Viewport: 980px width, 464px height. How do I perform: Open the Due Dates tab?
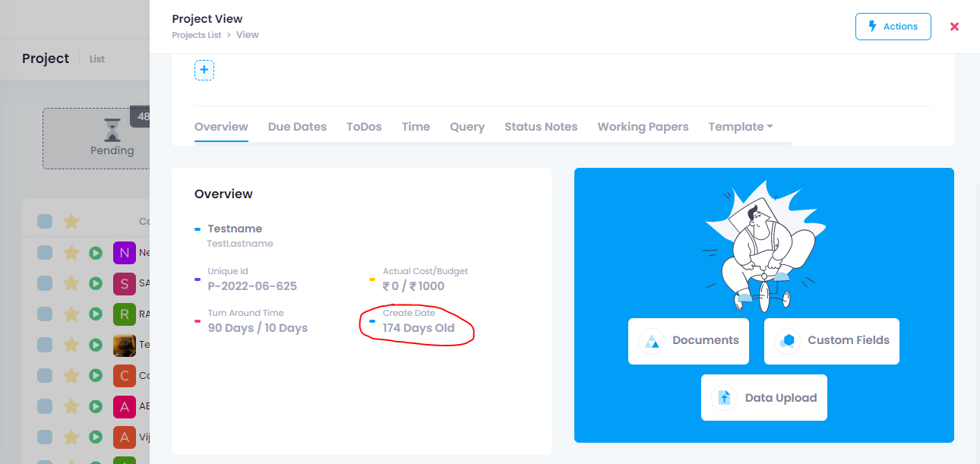point(297,127)
